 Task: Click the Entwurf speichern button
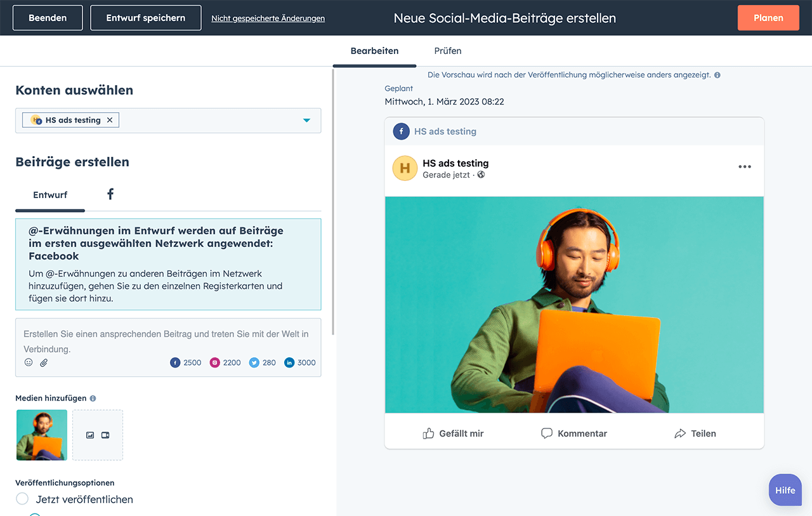(146, 18)
